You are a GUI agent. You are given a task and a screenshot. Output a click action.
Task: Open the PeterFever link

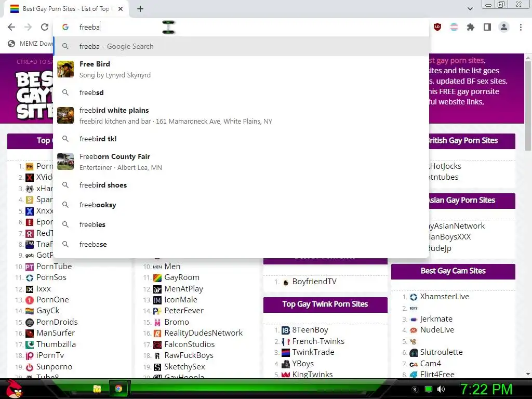pos(184,311)
